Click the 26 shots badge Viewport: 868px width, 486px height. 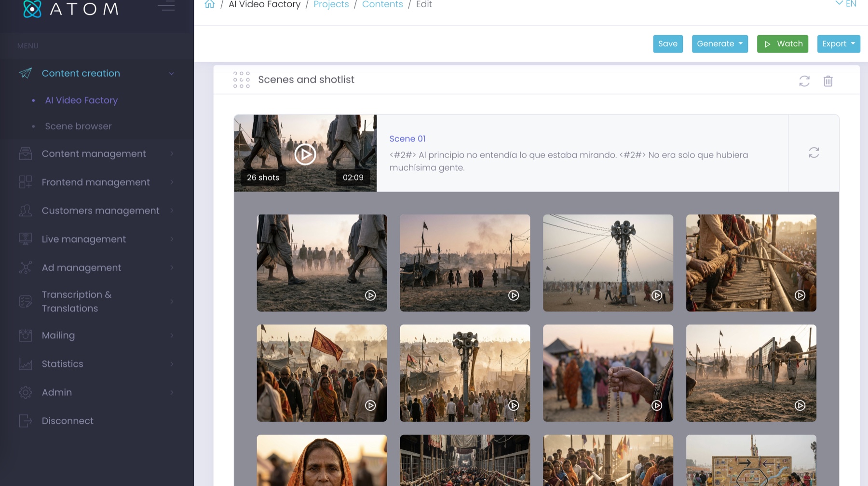[263, 178]
